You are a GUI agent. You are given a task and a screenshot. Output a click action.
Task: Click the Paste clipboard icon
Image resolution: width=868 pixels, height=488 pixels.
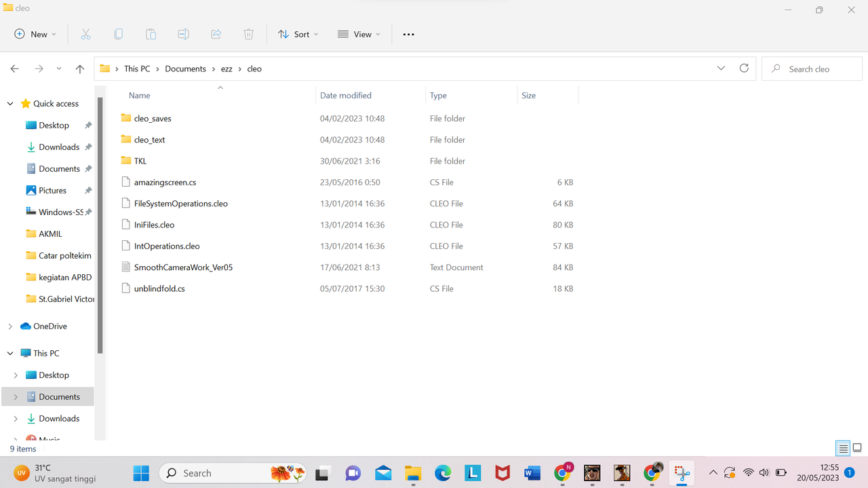[x=151, y=34]
